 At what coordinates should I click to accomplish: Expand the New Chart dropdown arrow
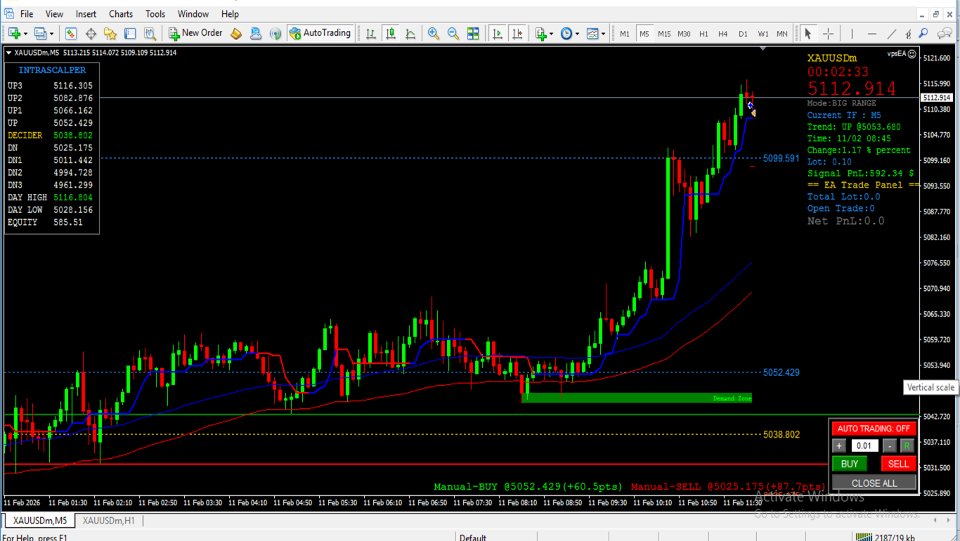[x=25, y=34]
